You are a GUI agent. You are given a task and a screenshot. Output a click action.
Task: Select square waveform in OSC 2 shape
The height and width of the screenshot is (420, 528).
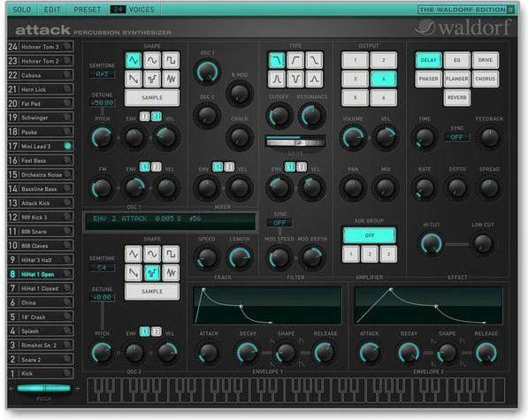pos(171,254)
